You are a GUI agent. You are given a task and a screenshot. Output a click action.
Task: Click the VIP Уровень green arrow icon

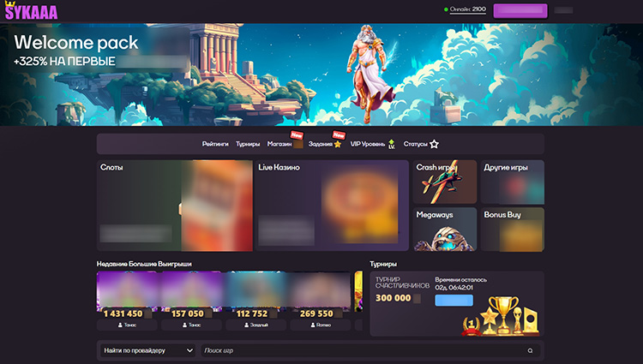pos(392,144)
